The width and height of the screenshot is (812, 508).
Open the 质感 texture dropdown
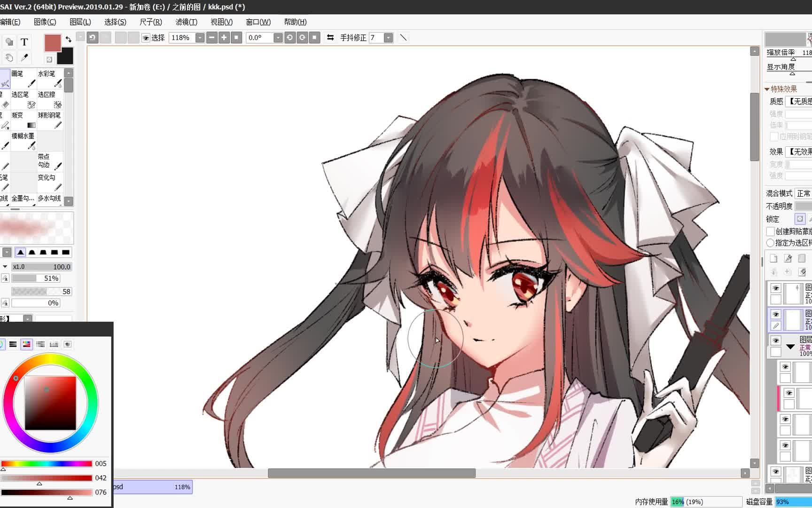799,101
